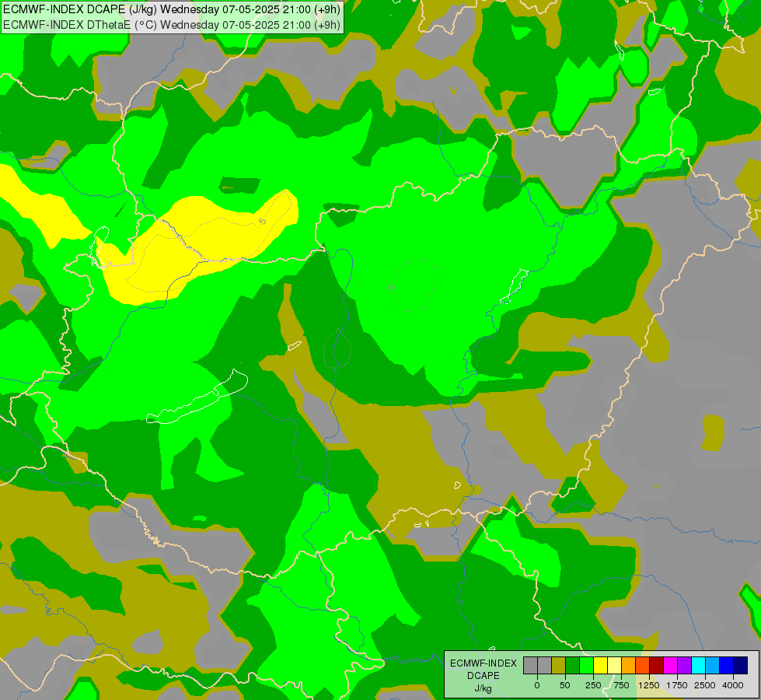Viewport: 761px width, 700px height.
Task: Select the cyan legend swatch
Action: (698, 665)
